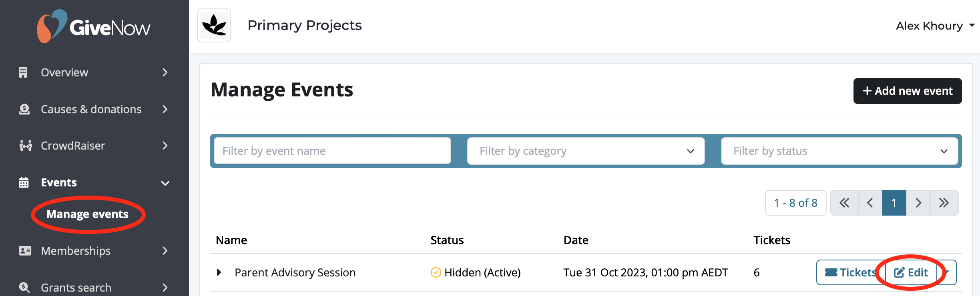Expand the Parent Advisory Session row triangle
This screenshot has width=980, height=296.
pos(219,272)
